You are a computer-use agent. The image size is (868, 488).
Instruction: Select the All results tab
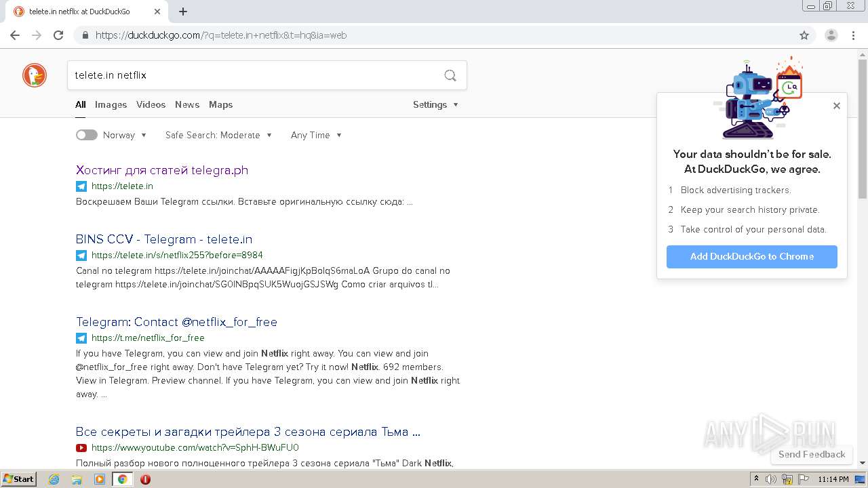[81, 104]
